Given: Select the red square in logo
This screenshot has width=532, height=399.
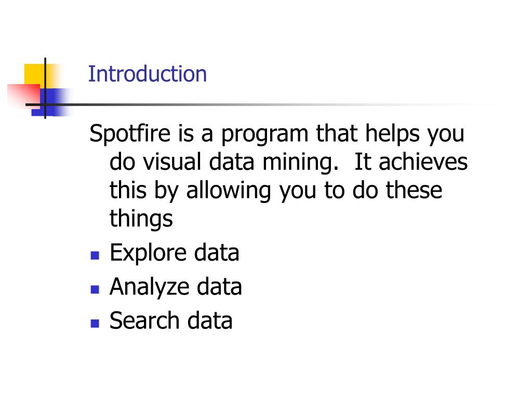Looking at the screenshot, I should tap(24, 96).
